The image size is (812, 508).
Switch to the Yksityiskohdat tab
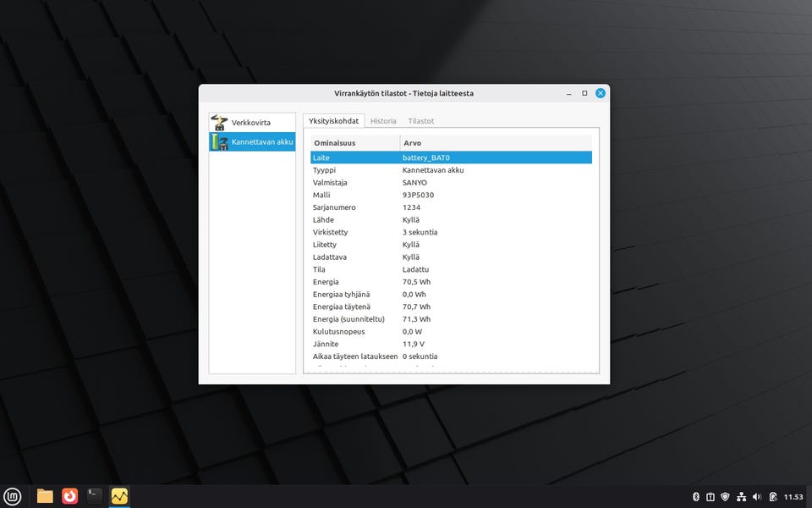click(x=333, y=121)
